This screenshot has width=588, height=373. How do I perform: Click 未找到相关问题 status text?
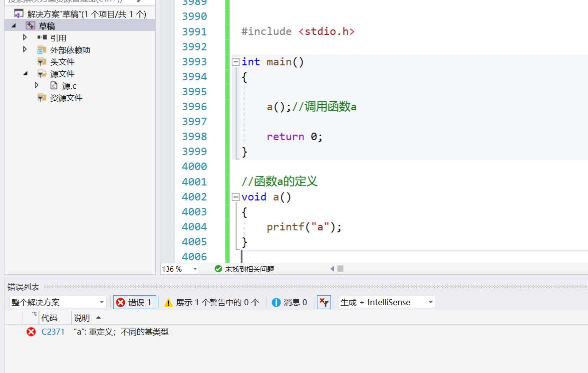[250, 269]
